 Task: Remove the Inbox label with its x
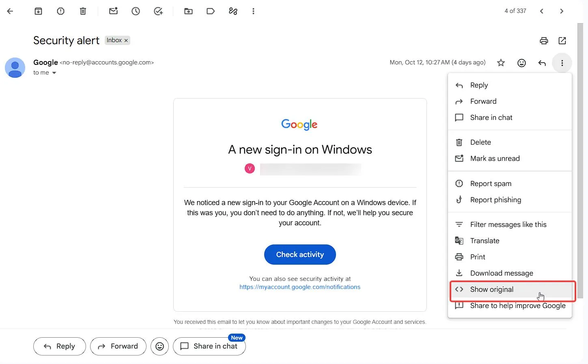click(x=126, y=41)
